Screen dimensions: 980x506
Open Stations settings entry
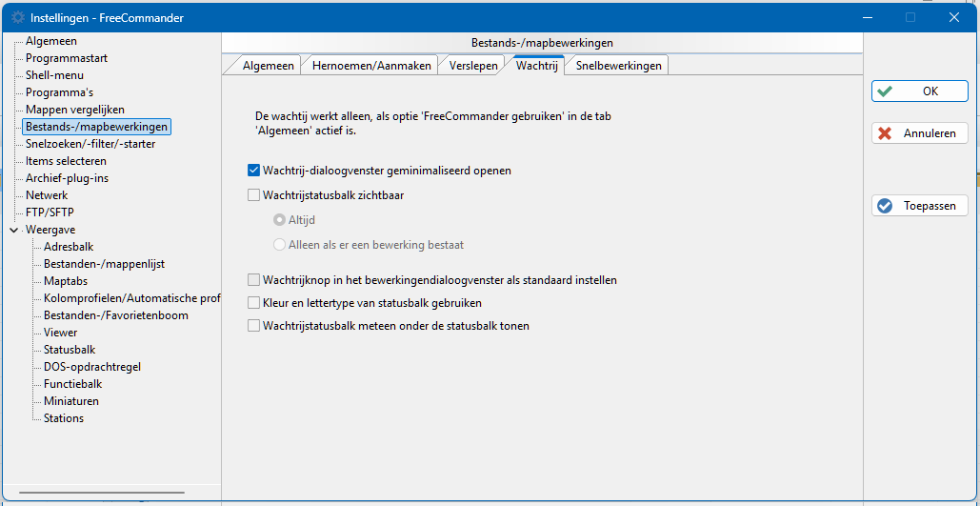[64, 417]
